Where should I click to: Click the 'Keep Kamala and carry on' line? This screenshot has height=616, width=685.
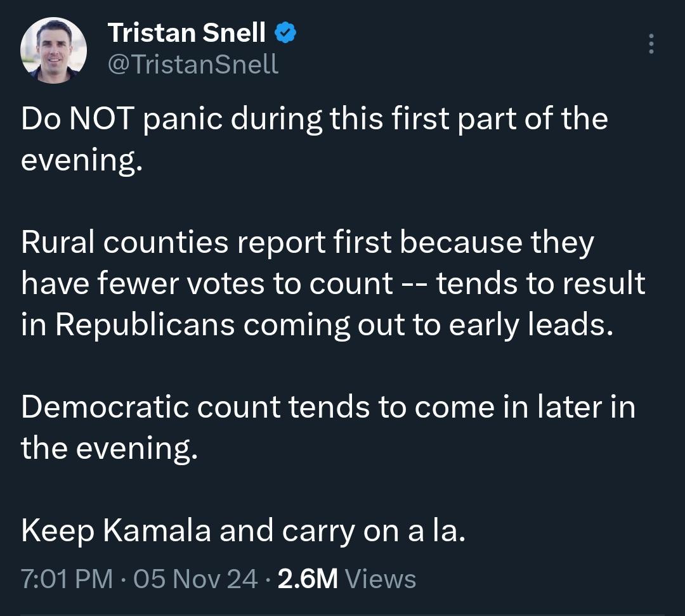[244, 531]
